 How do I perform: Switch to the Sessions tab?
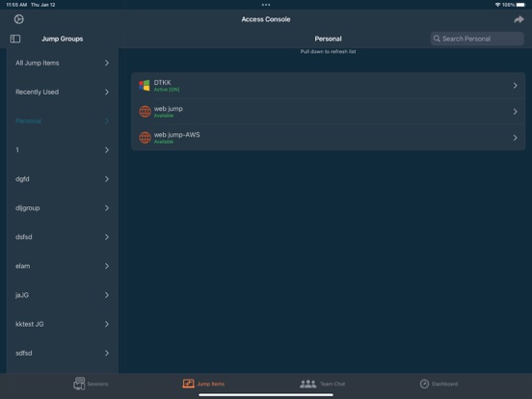pyautogui.click(x=91, y=384)
